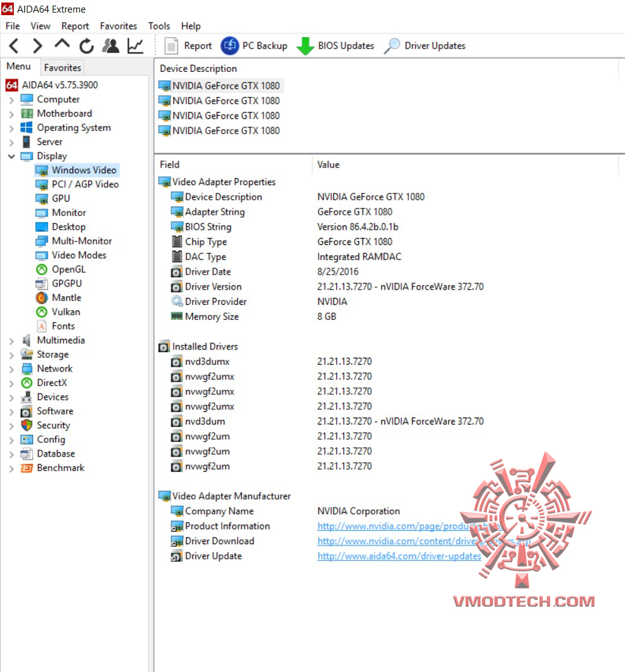Click the Multi-Monitor icon in tree
Image resolution: width=625 pixels, height=672 pixels.
click(42, 241)
